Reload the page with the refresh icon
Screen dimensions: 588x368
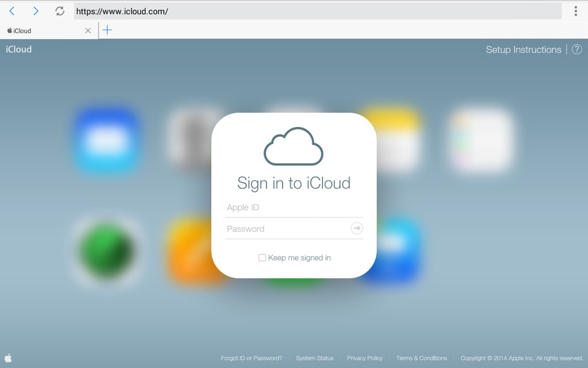click(x=59, y=11)
